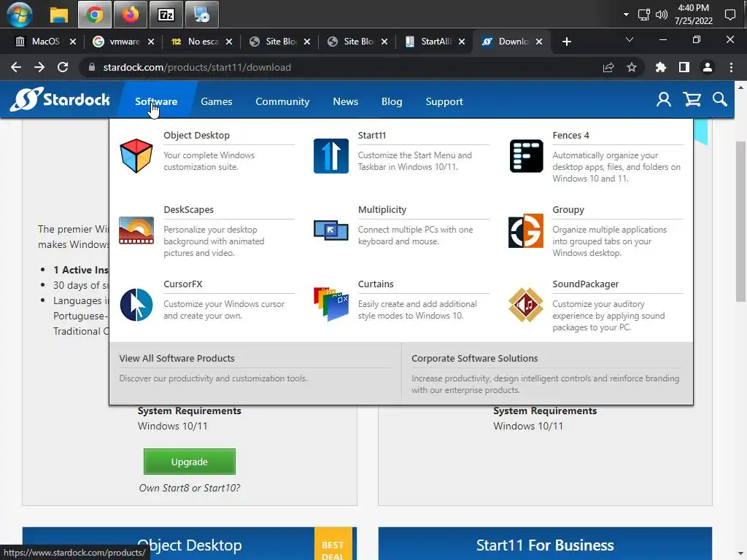Screen dimensions: 747x560
Task: Click the taskbar clock showing 4:40 PM
Action: (x=693, y=15)
